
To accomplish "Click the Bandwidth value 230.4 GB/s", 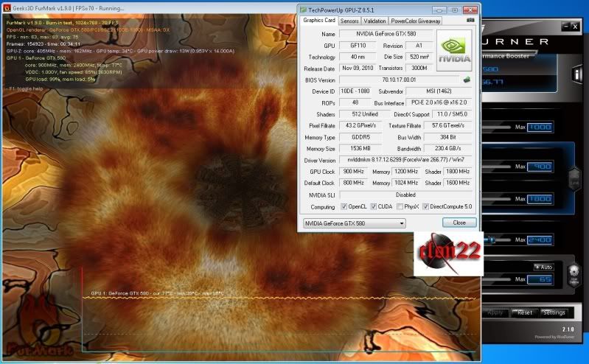I will 447,148.
